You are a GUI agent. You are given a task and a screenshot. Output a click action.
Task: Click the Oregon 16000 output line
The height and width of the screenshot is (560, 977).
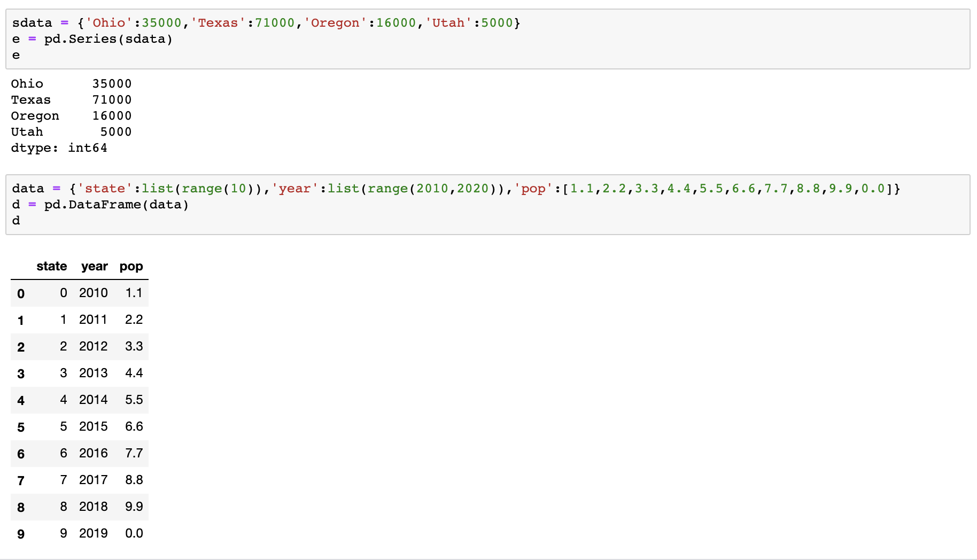(x=71, y=116)
